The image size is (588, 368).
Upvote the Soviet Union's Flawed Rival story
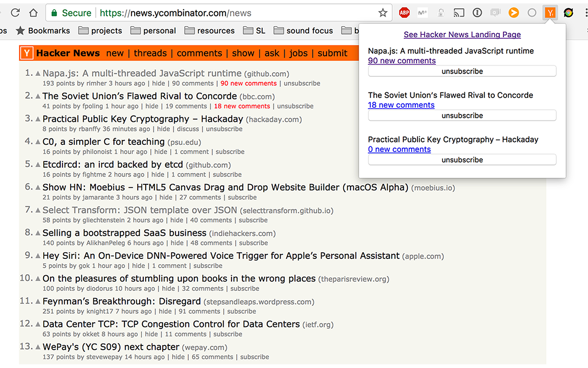tap(38, 97)
